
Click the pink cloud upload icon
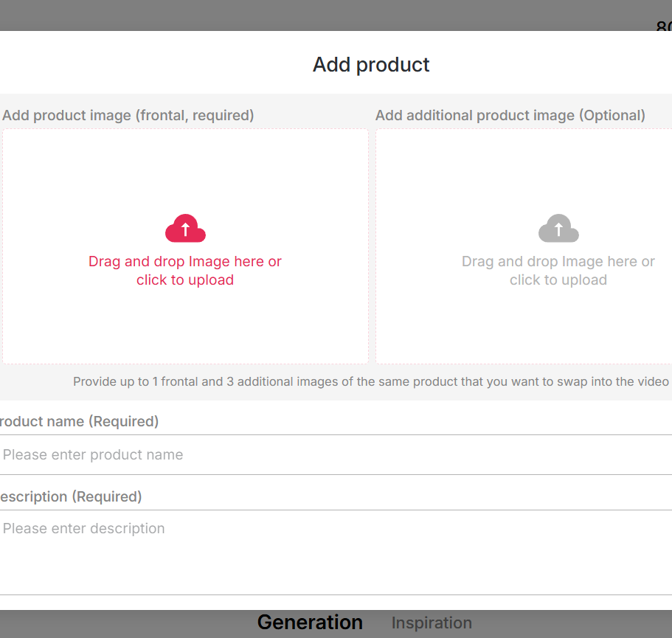185,229
